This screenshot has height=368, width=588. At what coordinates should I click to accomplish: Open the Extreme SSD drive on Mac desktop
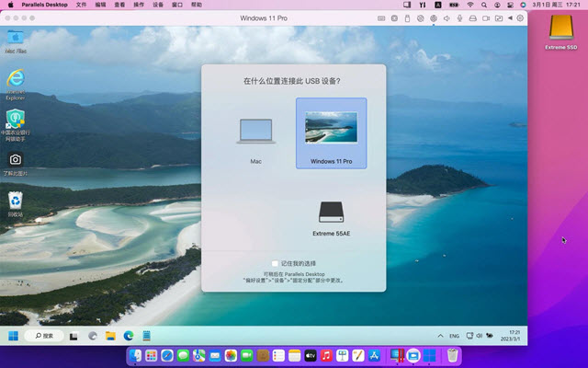pos(561,32)
